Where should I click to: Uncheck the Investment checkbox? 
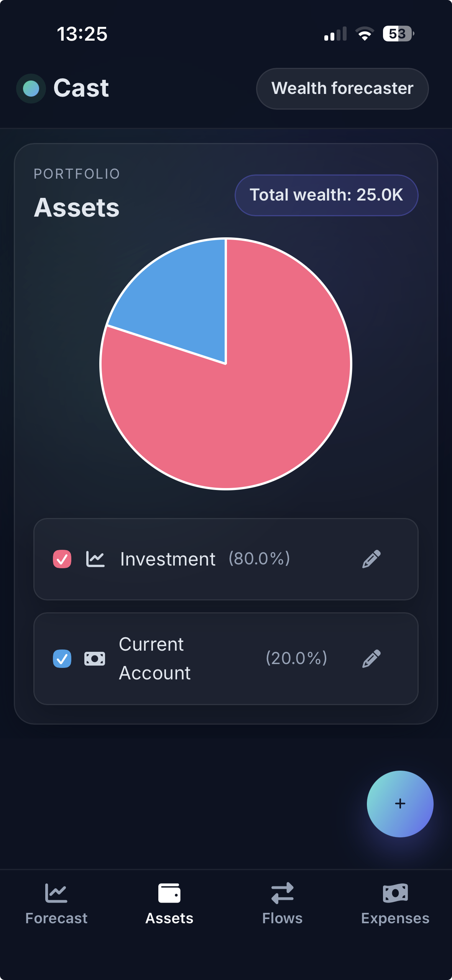tap(62, 559)
